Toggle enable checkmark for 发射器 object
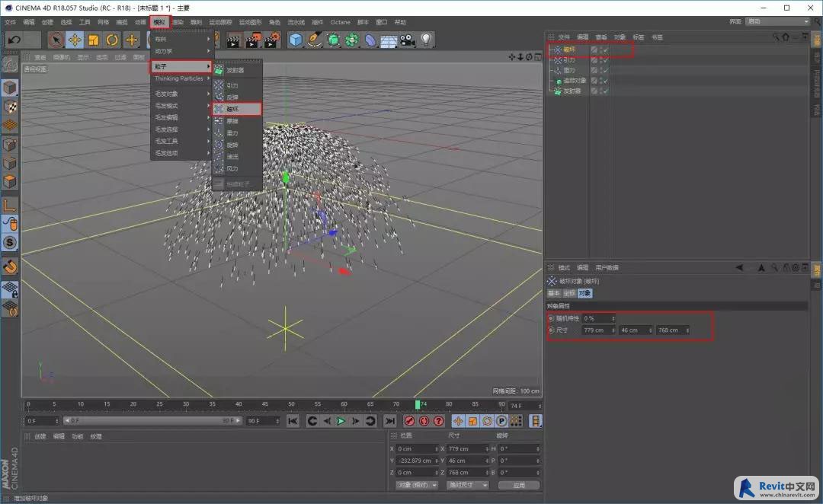Screen dimensions: 823x504 click(606, 91)
